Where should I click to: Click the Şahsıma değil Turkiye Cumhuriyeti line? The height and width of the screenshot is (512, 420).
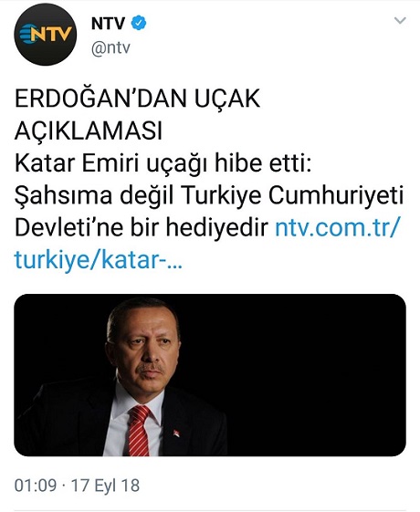tap(209, 195)
